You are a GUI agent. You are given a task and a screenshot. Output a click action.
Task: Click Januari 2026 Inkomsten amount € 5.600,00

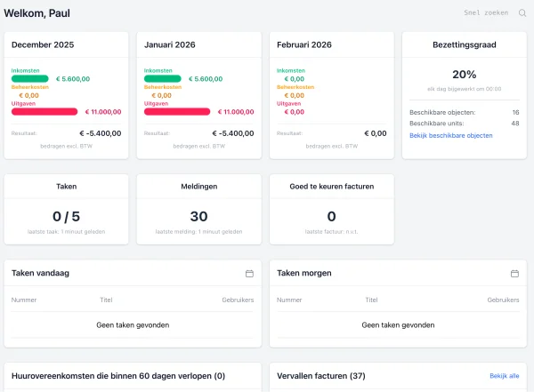(x=206, y=79)
